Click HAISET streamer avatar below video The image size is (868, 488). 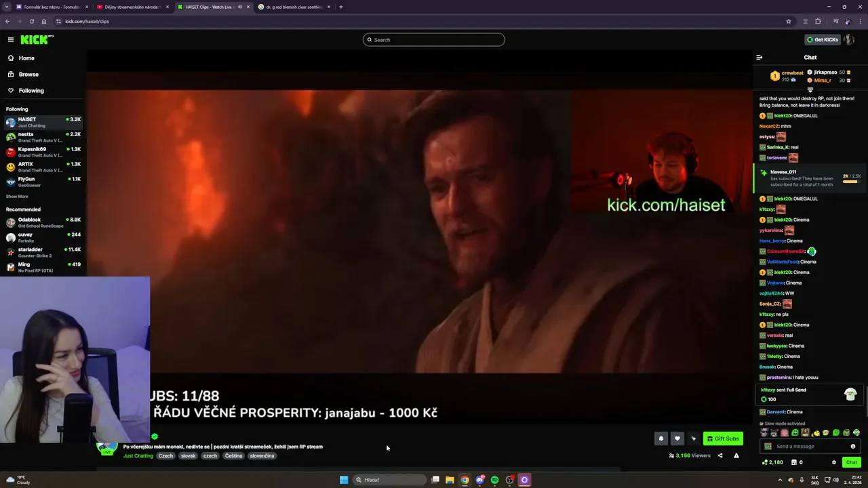click(x=106, y=448)
